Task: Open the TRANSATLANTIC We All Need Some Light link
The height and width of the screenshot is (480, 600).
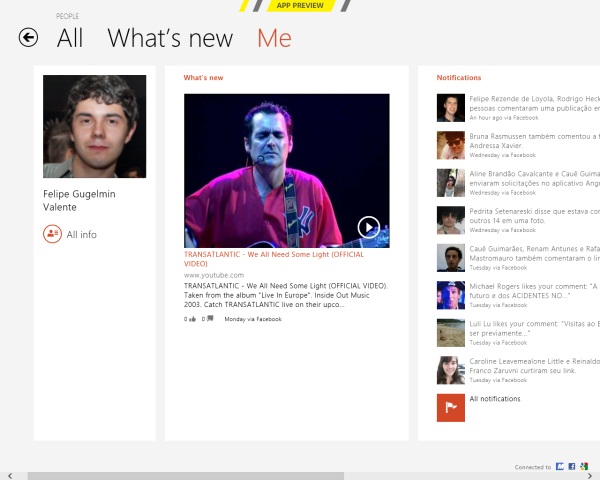Action: click(x=274, y=259)
